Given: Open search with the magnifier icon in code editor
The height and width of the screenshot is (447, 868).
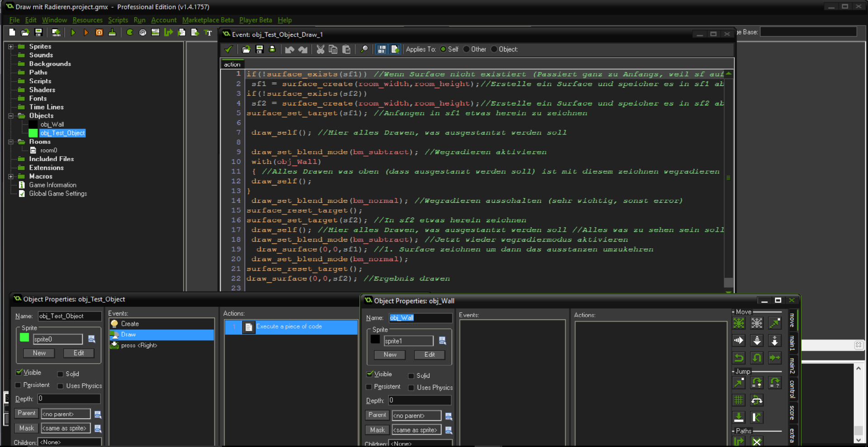Looking at the screenshot, I should [x=364, y=49].
